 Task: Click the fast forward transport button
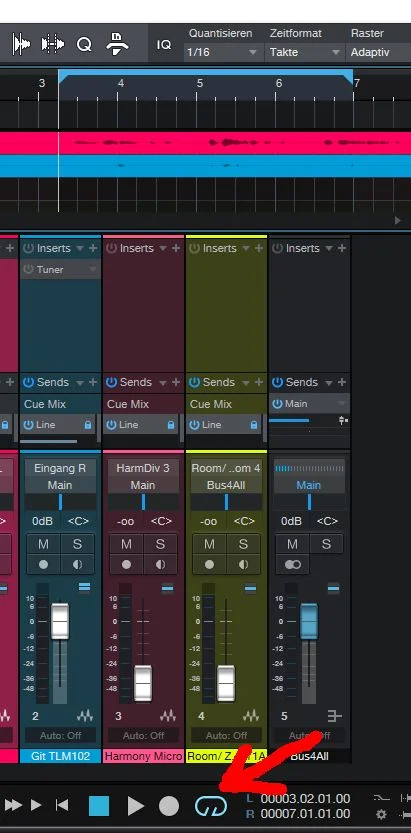tap(13, 805)
